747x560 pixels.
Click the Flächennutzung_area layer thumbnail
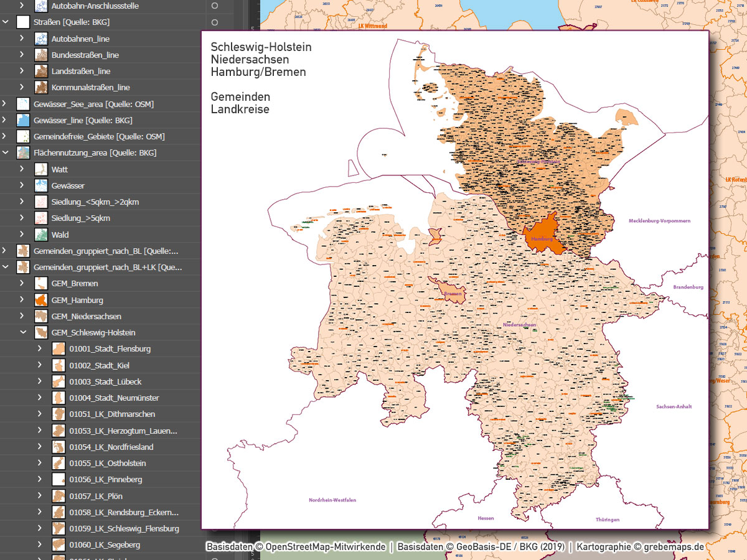pyautogui.click(x=23, y=153)
